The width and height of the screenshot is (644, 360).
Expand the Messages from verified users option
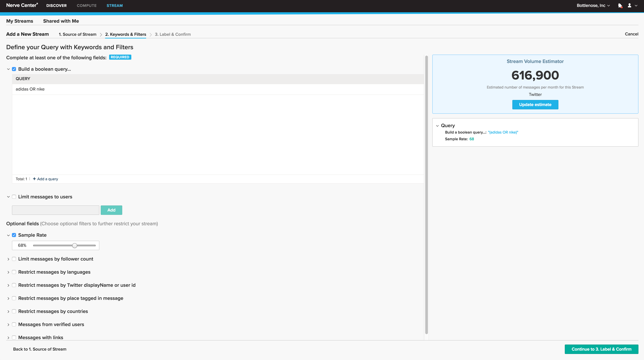(8, 324)
